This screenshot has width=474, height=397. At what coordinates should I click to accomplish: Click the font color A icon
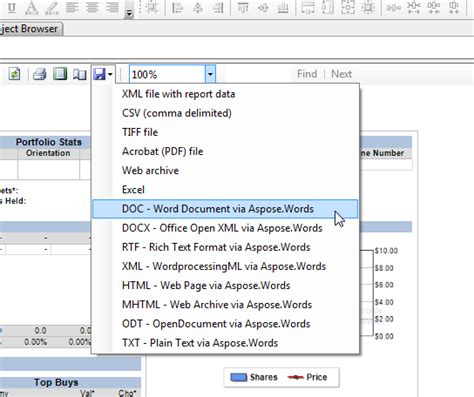tap(32, 8)
